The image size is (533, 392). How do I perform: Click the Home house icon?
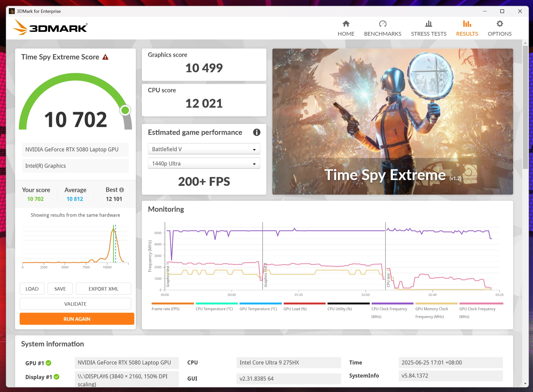pyautogui.click(x=346, y=24)
